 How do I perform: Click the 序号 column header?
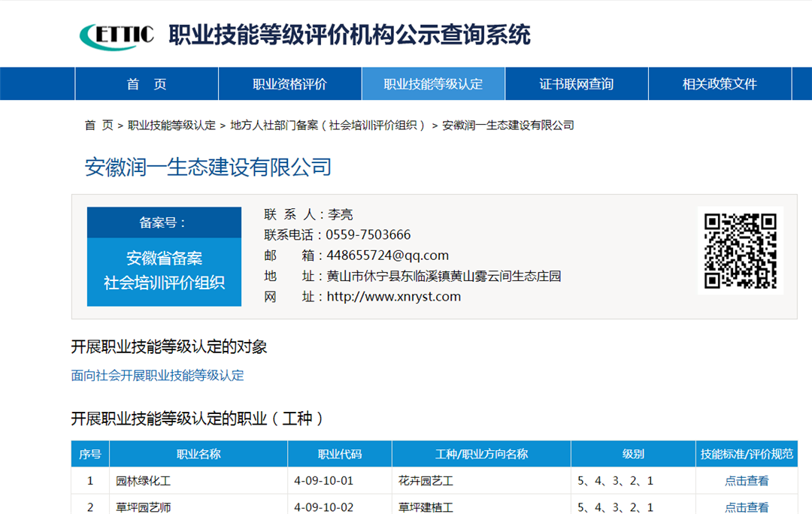tap(90, 454)
